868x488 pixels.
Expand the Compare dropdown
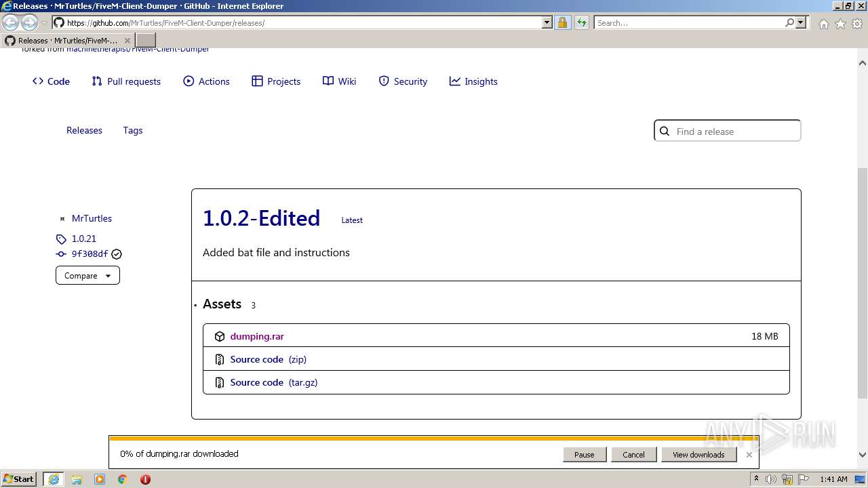point(87,276)
